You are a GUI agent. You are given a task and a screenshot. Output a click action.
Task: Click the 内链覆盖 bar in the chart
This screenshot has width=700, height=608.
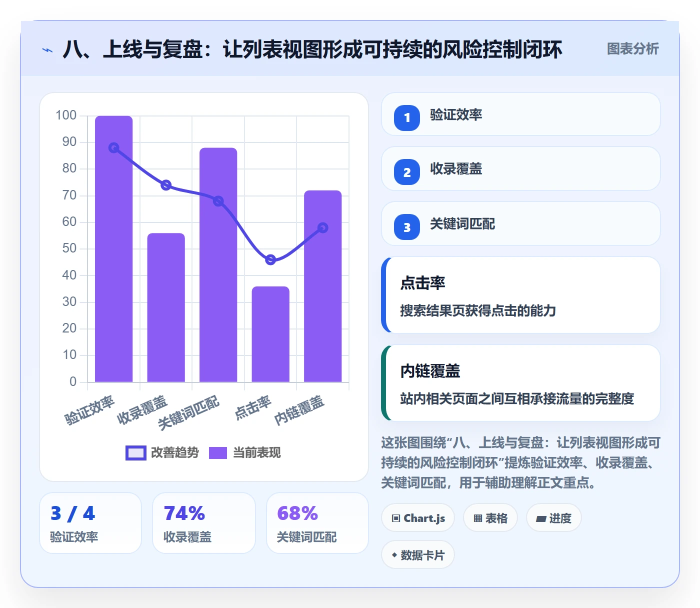[x=323, y=286]
